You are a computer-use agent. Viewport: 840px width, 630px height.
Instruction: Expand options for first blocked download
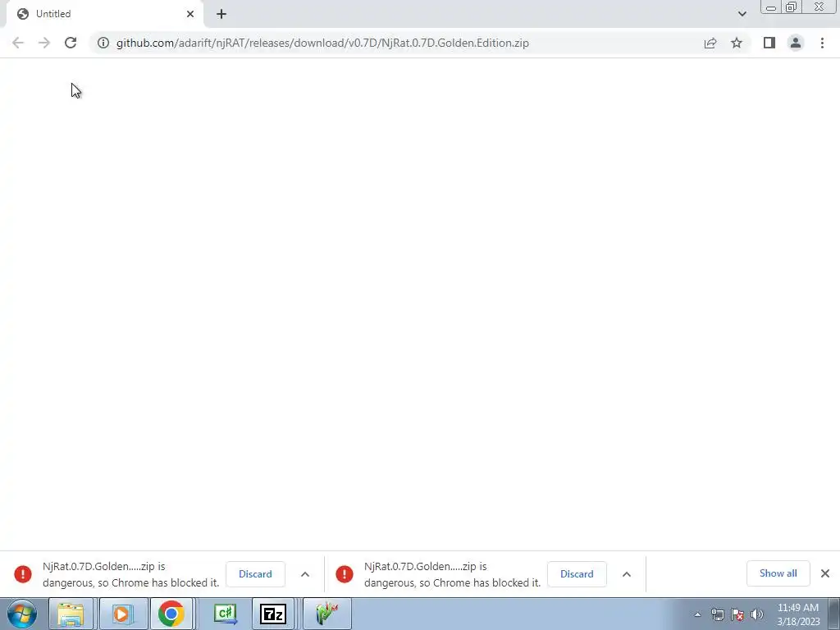tap(305, 574)
